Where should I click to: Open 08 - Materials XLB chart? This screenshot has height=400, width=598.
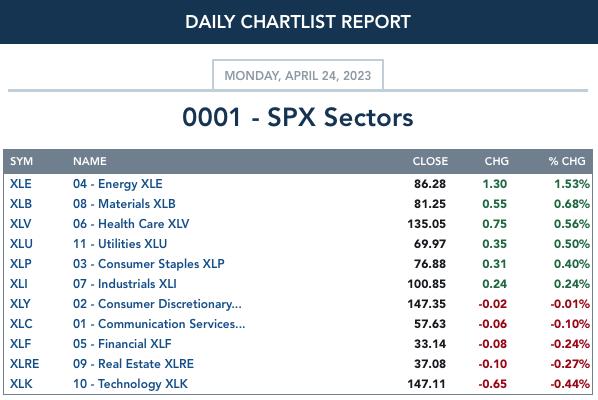tap(124, 204)
